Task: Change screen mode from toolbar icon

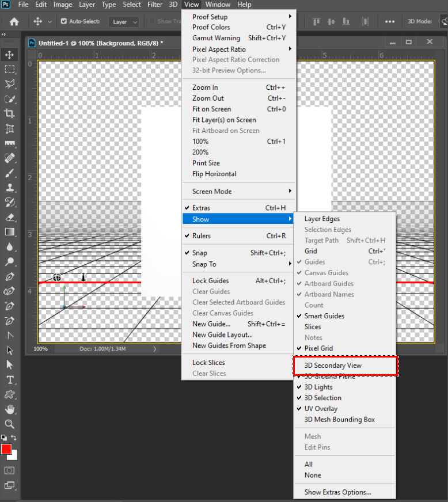Action: pos(10,485)
